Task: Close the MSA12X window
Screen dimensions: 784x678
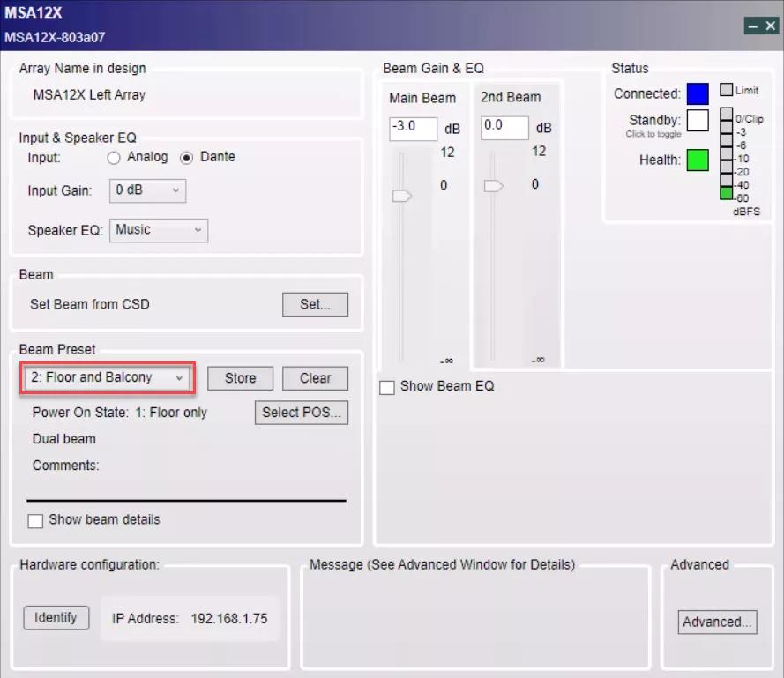Action: coord(771,26)
